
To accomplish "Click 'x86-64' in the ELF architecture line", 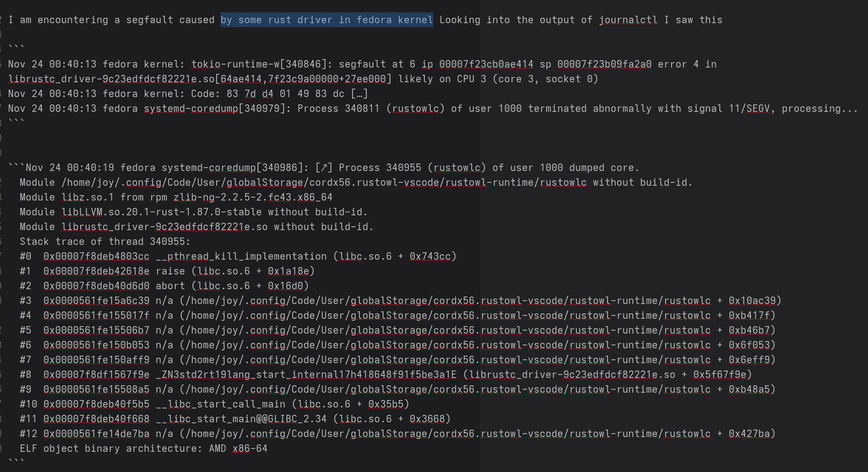I will click(250, 448).
